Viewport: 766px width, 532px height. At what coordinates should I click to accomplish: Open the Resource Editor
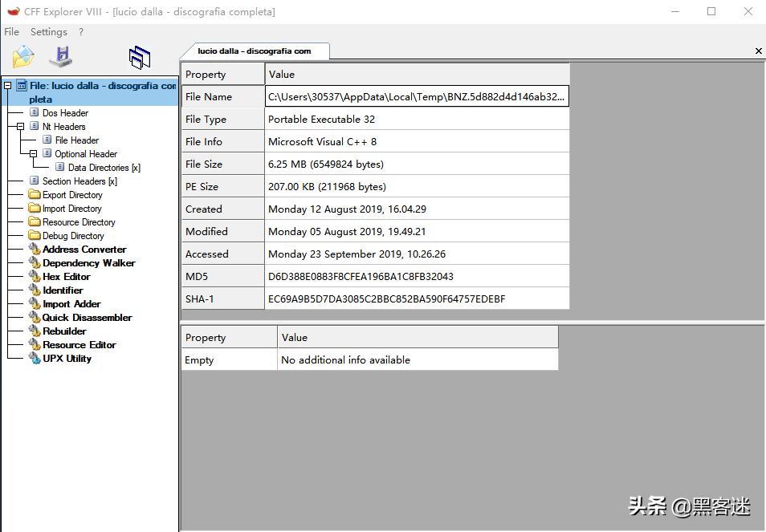80,344
